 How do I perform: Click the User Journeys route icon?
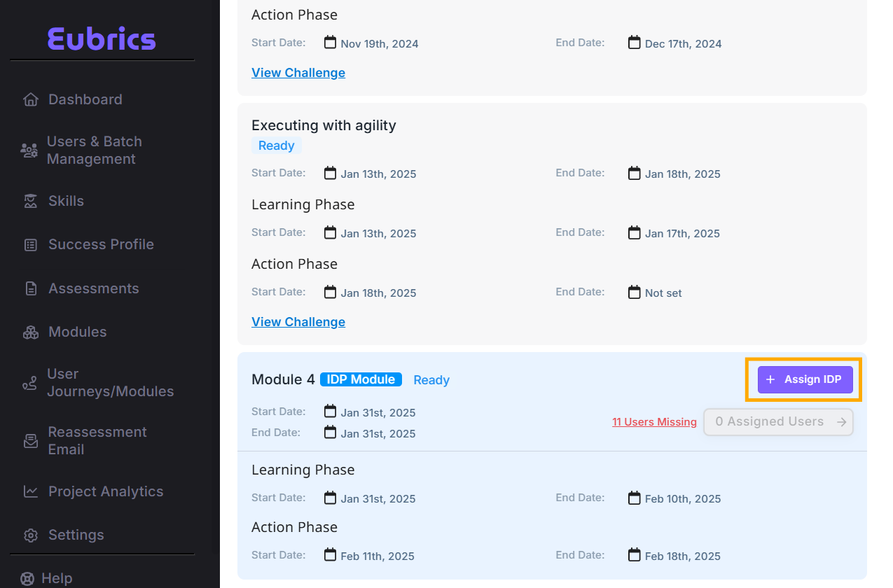(x=29, y=383)
